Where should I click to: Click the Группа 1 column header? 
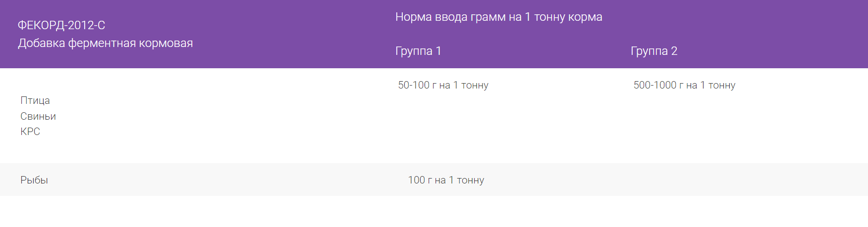coord(418,51)
